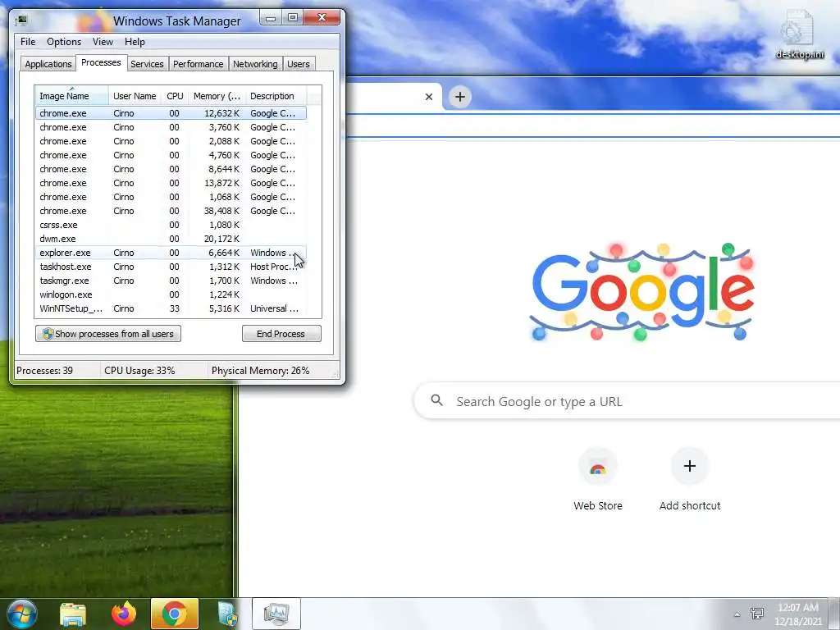Show hidden tray icons arrow
The image size is (840, 630).
tap(737, 614)
